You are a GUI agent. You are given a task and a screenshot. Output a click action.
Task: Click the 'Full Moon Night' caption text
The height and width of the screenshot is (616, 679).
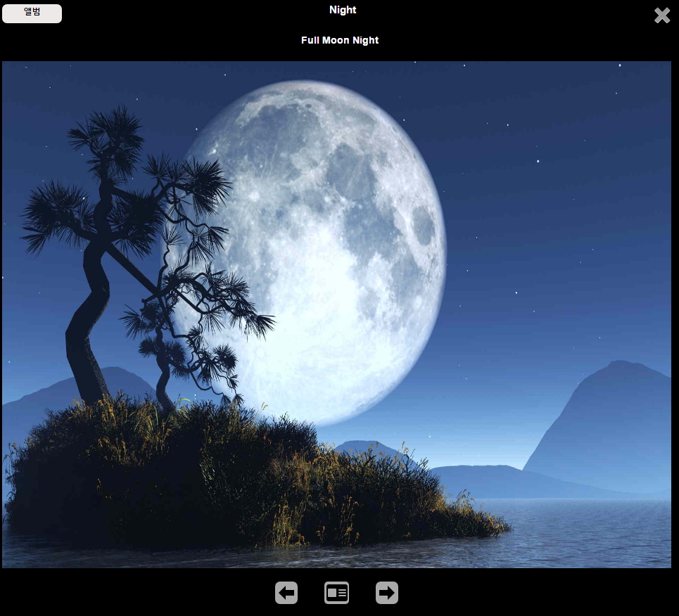(x=340, y=40)
